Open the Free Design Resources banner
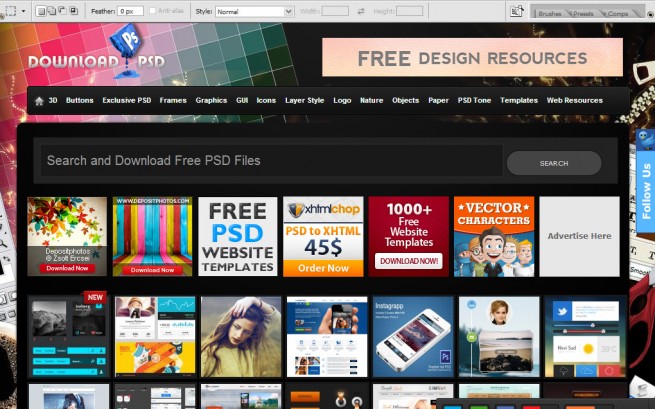This screenshot has height=409, width=655. click(x=472, y=57)
